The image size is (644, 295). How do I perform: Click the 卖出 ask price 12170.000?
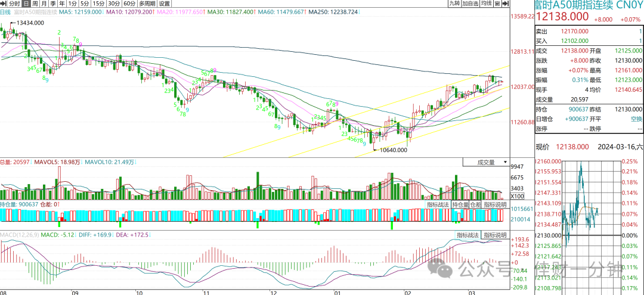coord(574,32)
